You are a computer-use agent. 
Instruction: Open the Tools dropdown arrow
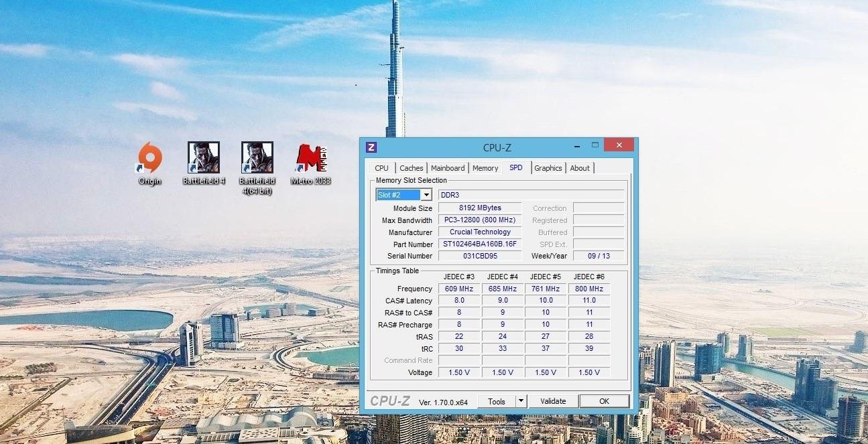521,401
